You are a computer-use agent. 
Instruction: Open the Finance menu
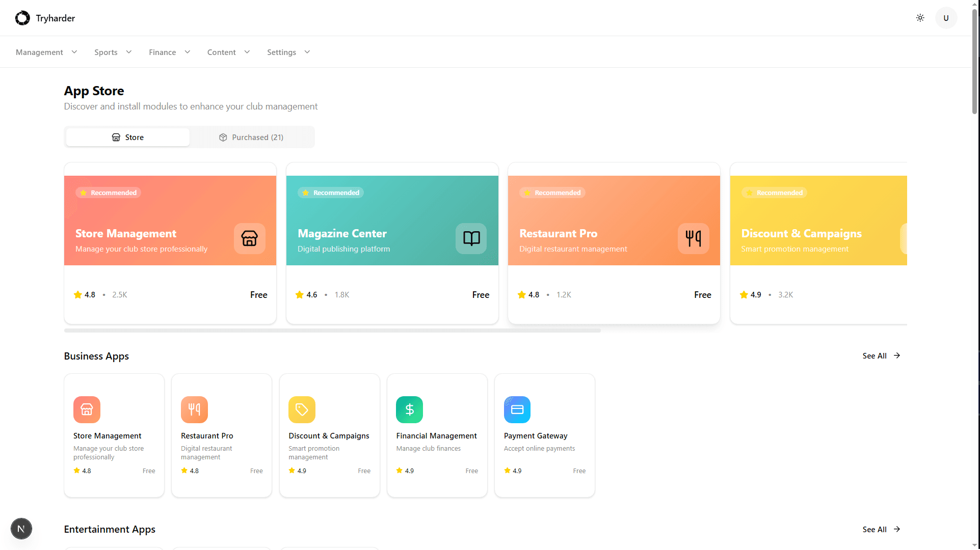(x=169, y=52)
